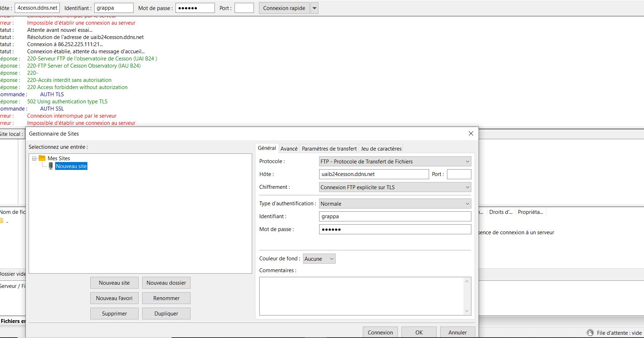Select the Jeu de caractères tab
The height and width of the screenshot is (338, 644).
click(x=381, y=149)
